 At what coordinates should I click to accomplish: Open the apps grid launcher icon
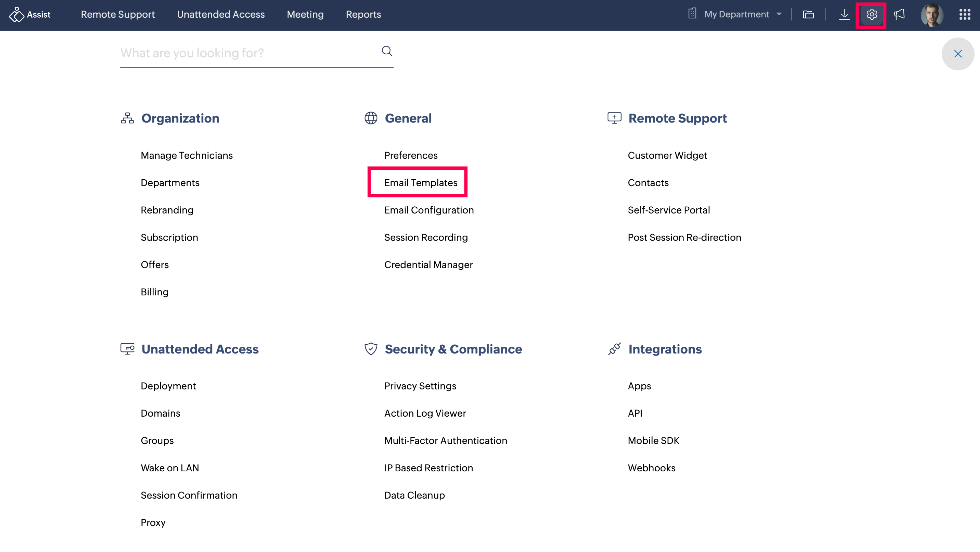pyautogui.click(x=964, y=15)
